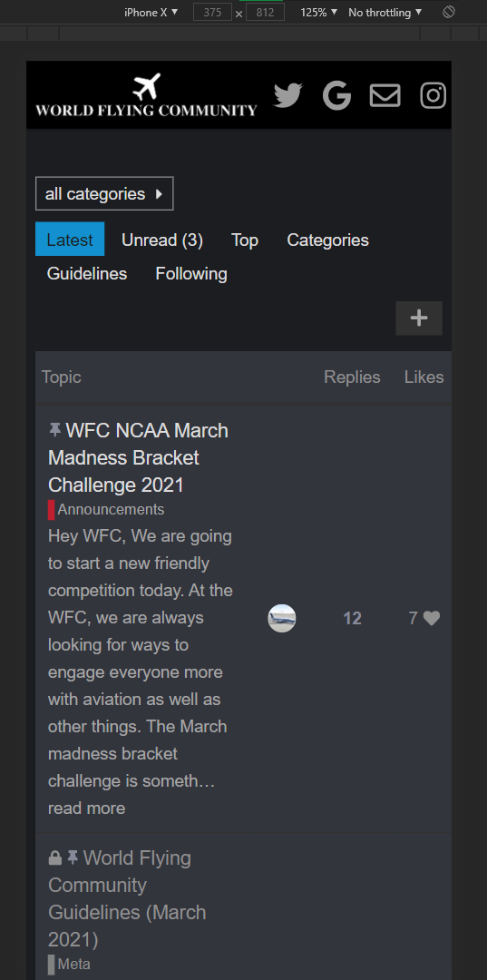This screenshot has height=980, width=487.
Task: Switch to the Unread (3) tab
Action: click(x=162, y=240)
